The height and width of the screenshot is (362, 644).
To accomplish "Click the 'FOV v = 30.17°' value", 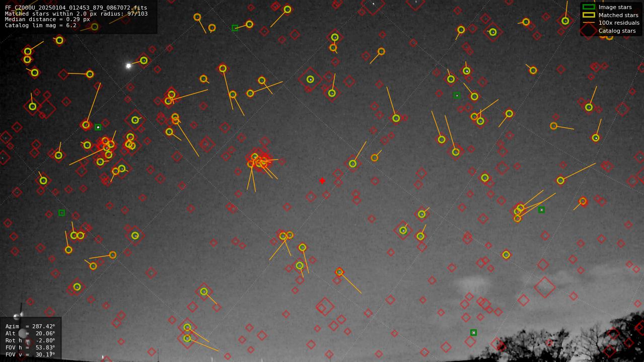I will click(x=30, y=354).
